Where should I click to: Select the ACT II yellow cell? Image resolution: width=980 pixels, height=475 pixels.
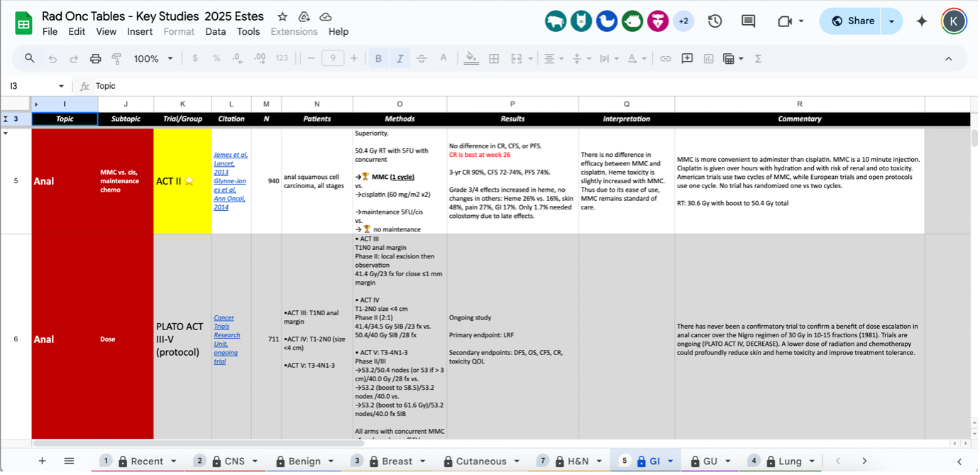click(182, 181)
